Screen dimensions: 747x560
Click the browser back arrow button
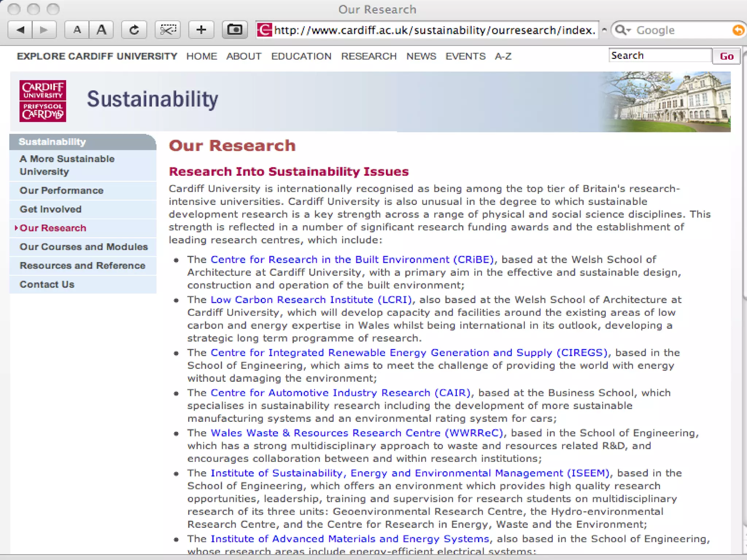[20, 30]
